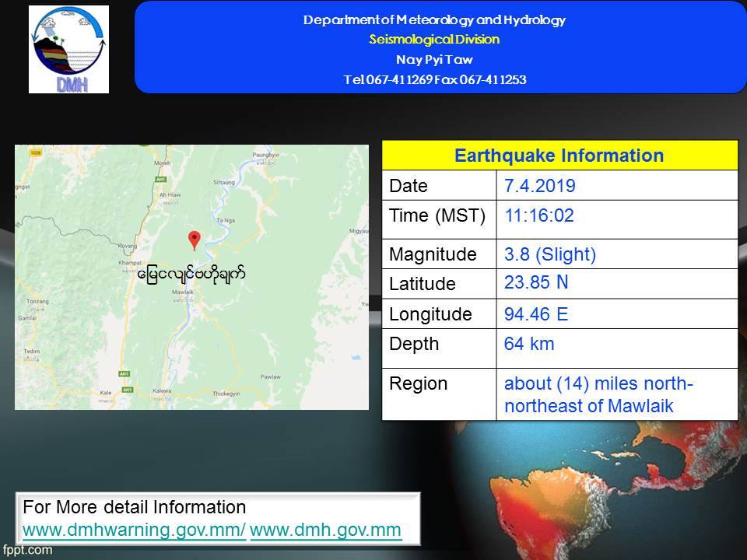Click the 1028 road badge on map

point(34,153)
